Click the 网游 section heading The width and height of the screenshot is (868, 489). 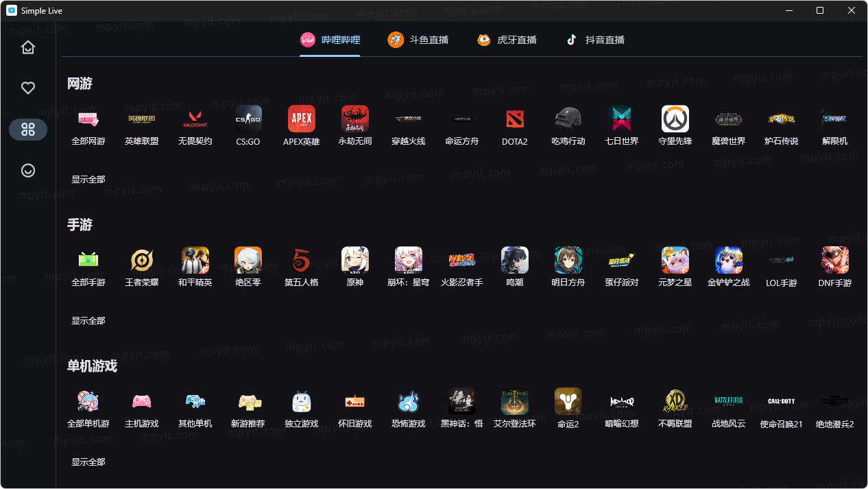(x=80, y=84)
